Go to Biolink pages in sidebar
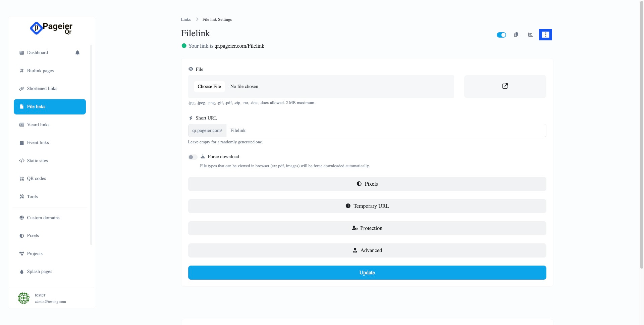The image size is (644, 325). 40,71
